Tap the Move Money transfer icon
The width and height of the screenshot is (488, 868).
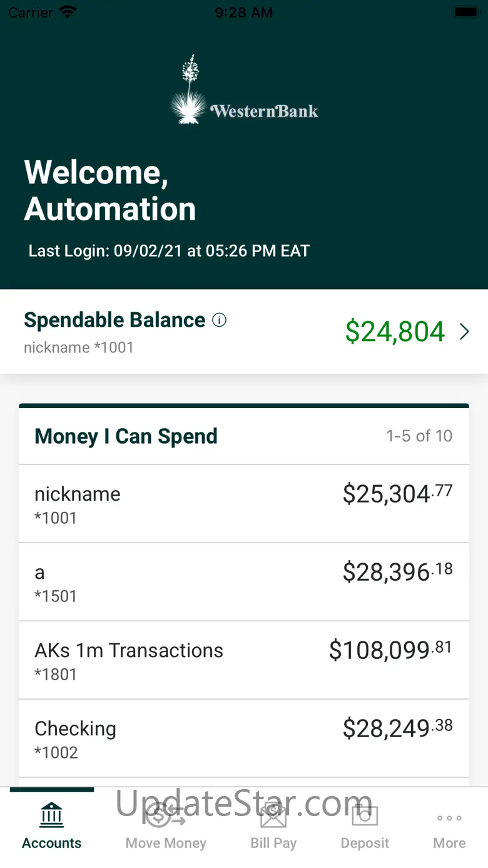click(x=165, y=815)
